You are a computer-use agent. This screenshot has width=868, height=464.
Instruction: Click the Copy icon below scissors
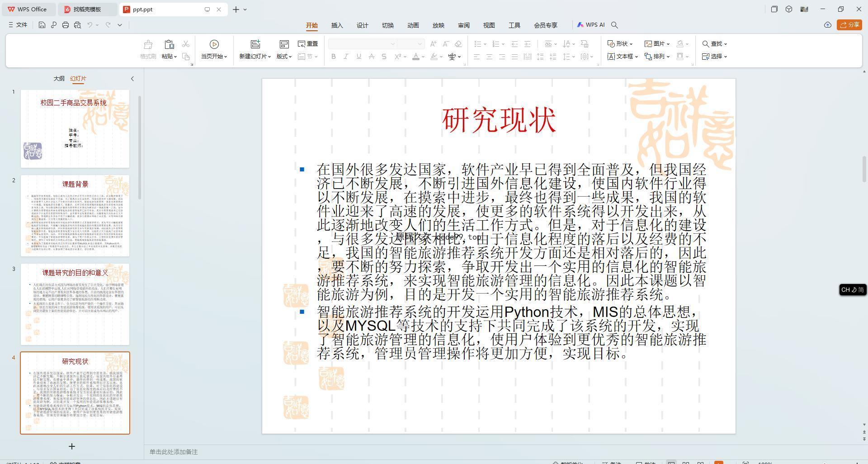coord(186,57)
